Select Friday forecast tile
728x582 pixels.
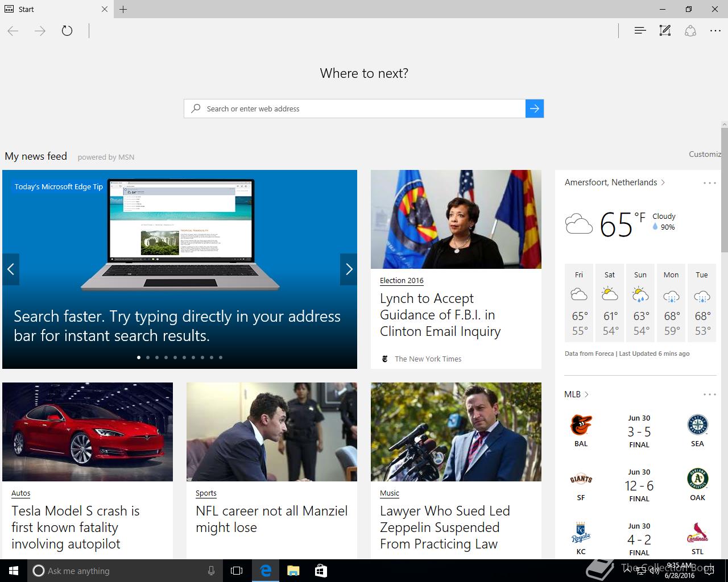tap(579, 303)
